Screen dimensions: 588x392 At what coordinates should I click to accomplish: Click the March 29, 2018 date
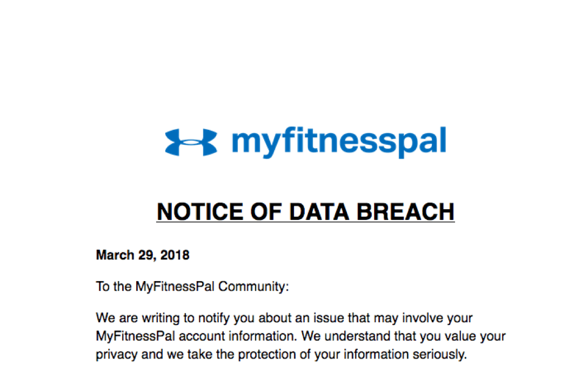pos(143,255)
